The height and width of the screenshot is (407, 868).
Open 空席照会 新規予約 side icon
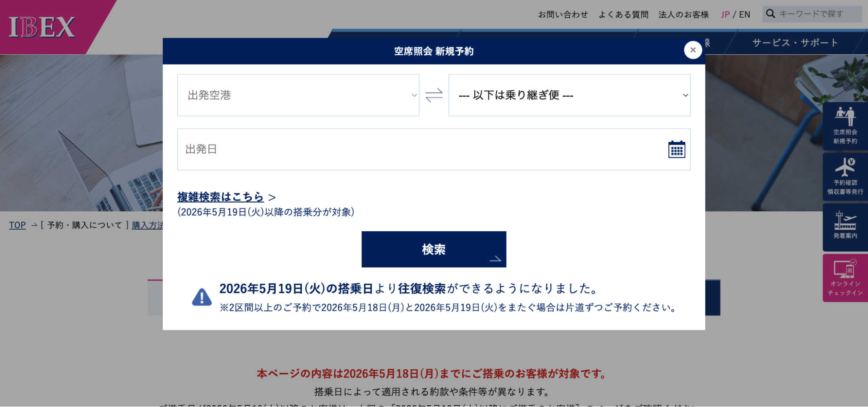click(x=845, y=126)
